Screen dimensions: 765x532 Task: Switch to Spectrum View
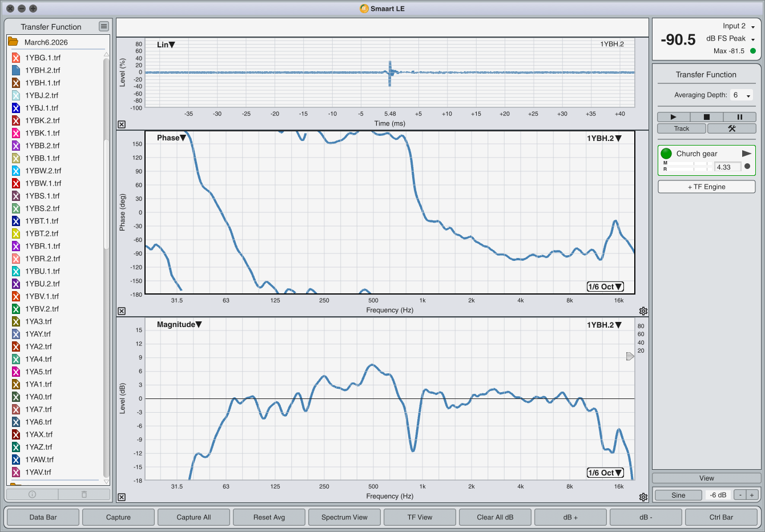coord(344,517)
